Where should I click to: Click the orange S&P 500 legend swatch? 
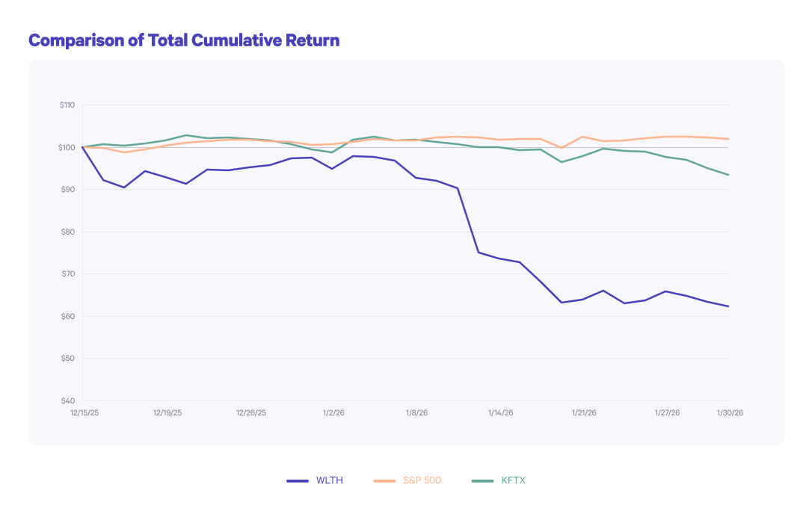point(384,480)
